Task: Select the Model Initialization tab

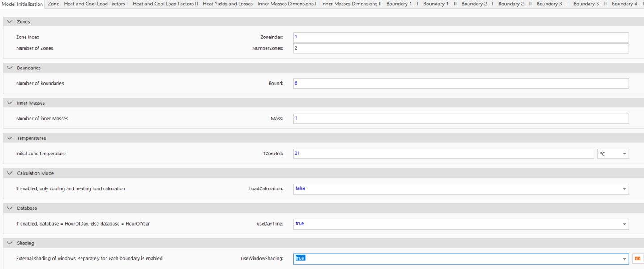Action: click(x=23, y=4)
